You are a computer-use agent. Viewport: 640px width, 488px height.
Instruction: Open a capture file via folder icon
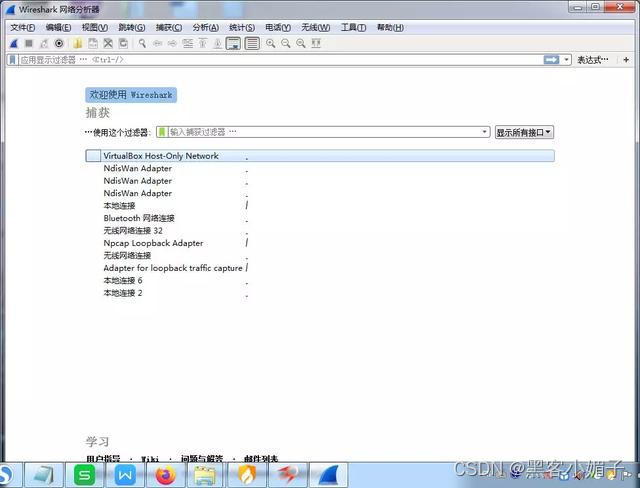pos(78,43)
